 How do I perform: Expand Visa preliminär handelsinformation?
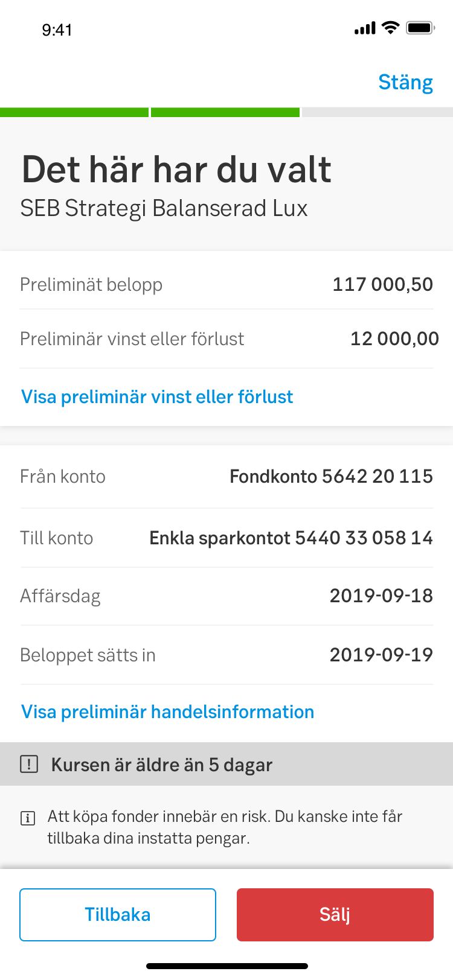coord(167,711)
